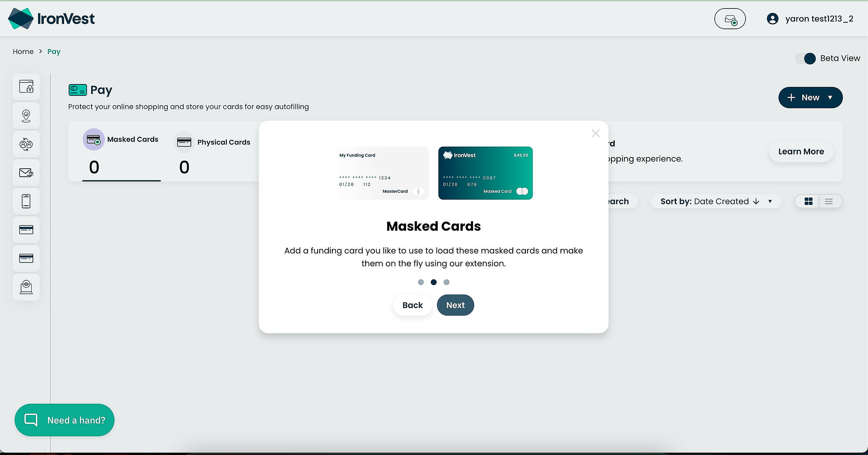868x455 pixels.
Task: Open the Need a hand? chat button
Action: pos(64,420)
